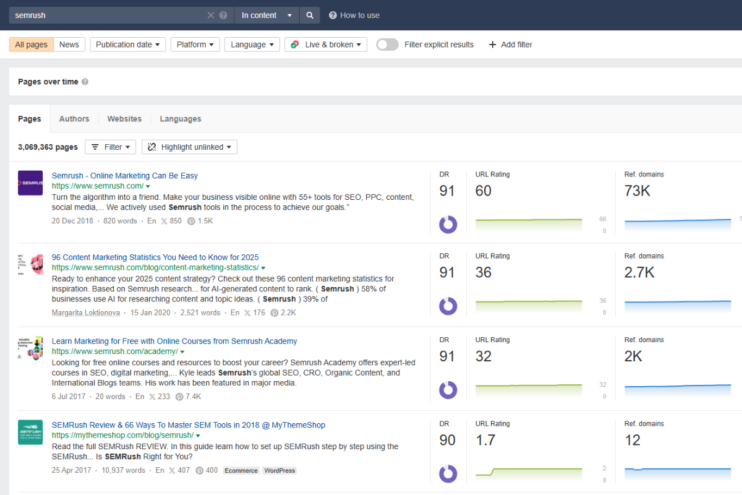Clear the semrush search query with the X icon
This screenshot has height=495, width=742.
[x=211, y=15]
